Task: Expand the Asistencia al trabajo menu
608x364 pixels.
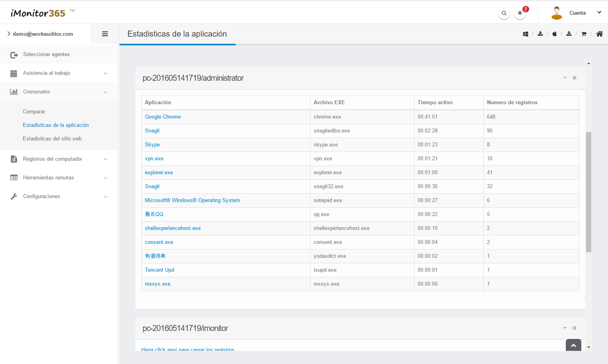Action: (59, 73)
